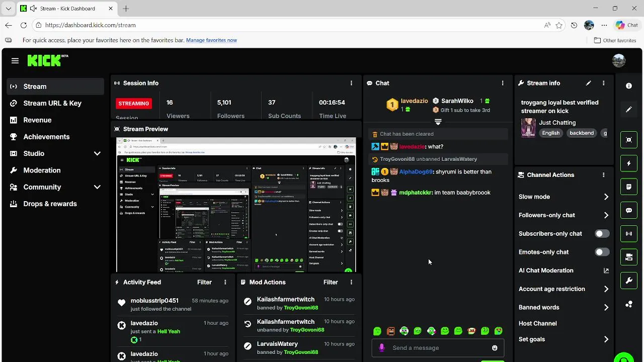Screen dimensions: 644x362
Task: Click the three-circles icon in right sidebar
Action: click(x=629, y=304)
